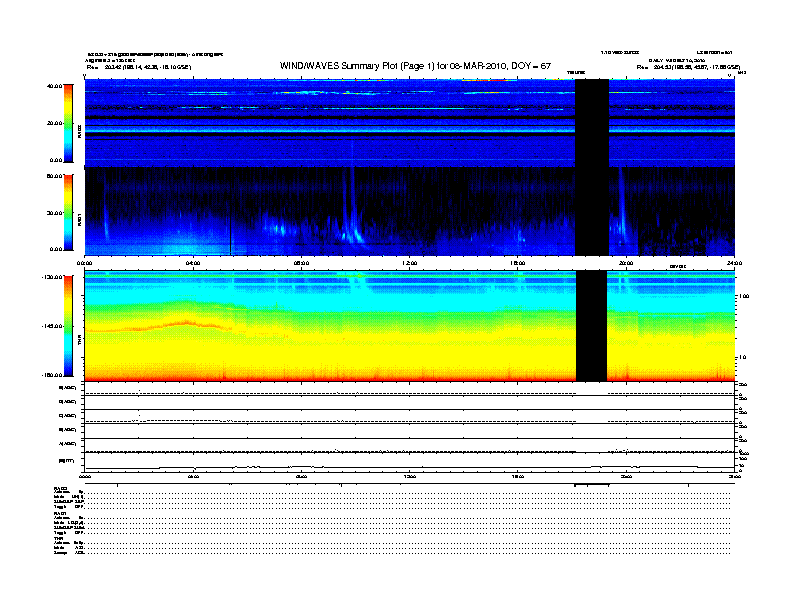
Task: Click the WIND/WAVES Summary Plot title
Action: coord(415,66)
